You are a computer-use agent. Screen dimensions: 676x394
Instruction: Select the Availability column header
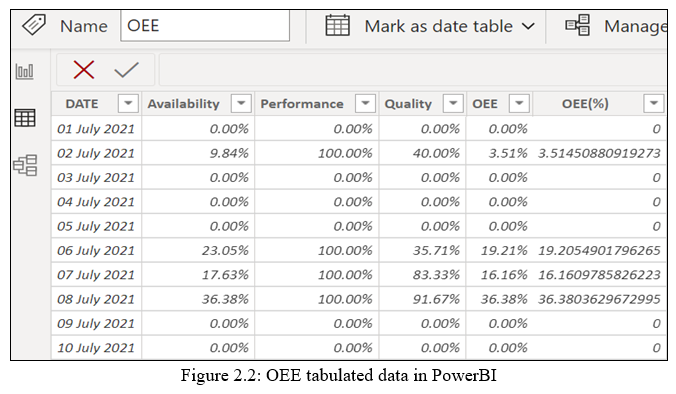[x=184, y=104]
